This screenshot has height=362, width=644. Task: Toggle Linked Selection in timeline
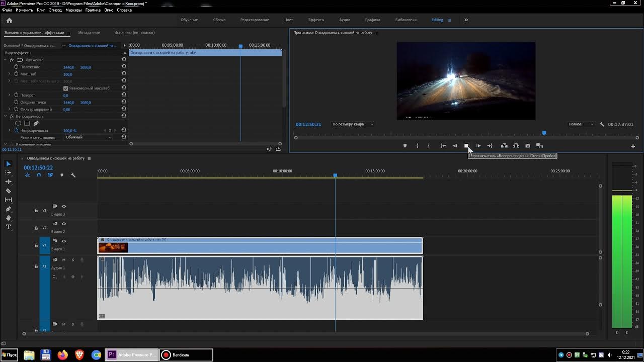click(x=50, y=175)
